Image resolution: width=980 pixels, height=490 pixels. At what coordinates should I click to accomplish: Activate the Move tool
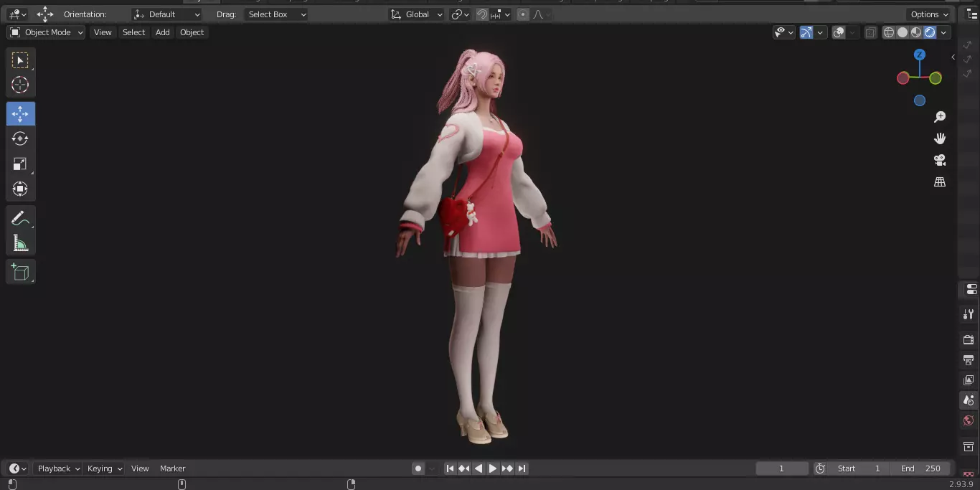pyautogui.click(x=20, y=114)
